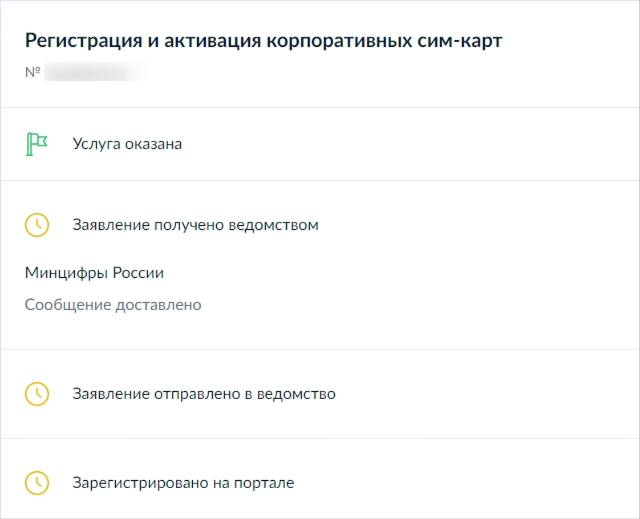The image size is (640, 519).
Task: Click clock icon beside 'Заявление отправлено в ведомство'
Action: tap(36, 393)
